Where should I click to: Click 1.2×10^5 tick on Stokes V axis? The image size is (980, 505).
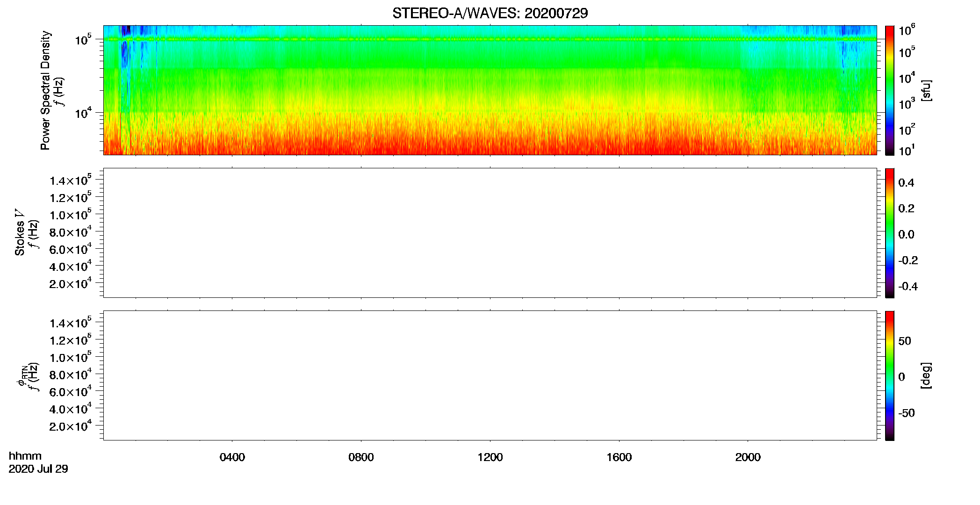pos(71,197)
